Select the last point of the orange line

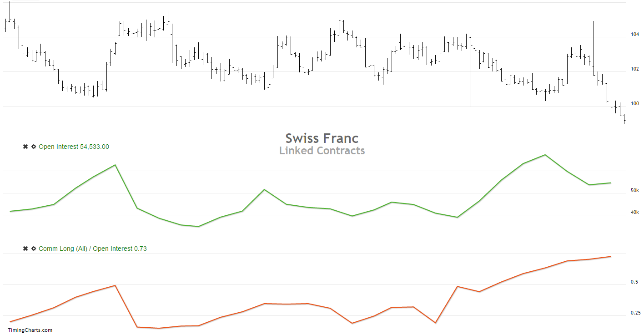pyautogui.click(x=610, y=257)
